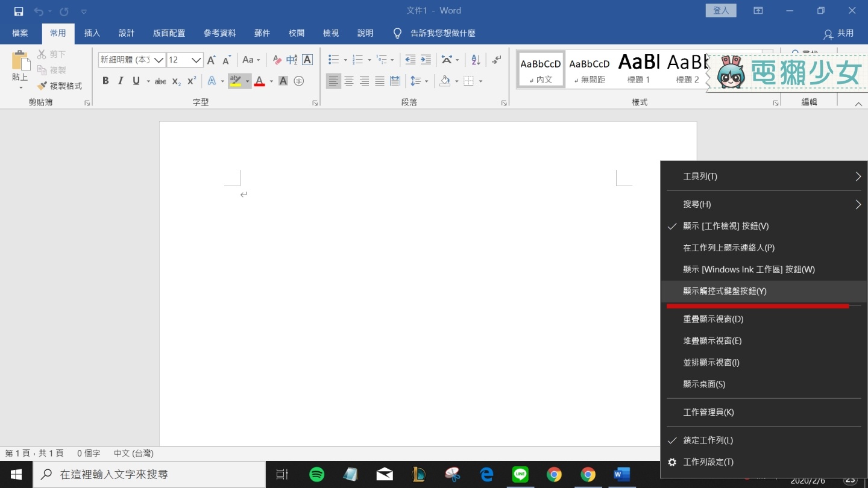The height and width of the screenshot is (488, 868).
Task: Click 貼上 paste button
Action: [x=20, y=69]
